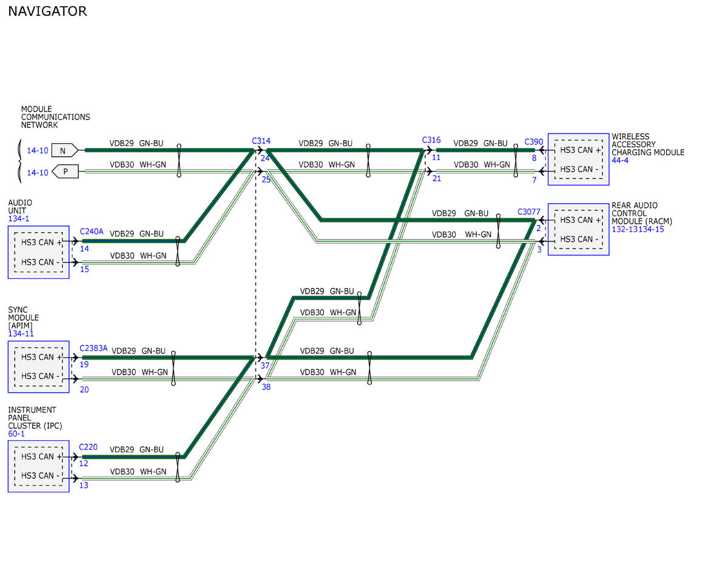
Task: Open the 14-10 link beside connector P
Action: pos(37,173)
